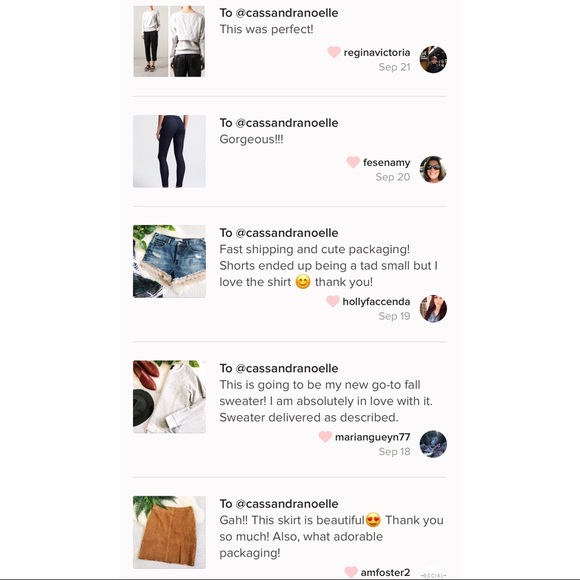Click the heart icon beside mariangueyn77
Viewport: 580px width, 580px height.
click(325, 436)
